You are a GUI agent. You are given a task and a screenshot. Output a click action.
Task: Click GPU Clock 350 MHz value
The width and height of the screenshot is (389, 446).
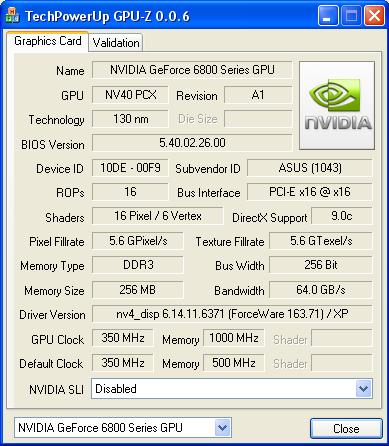pyautogui.click(x=123, y=338)
